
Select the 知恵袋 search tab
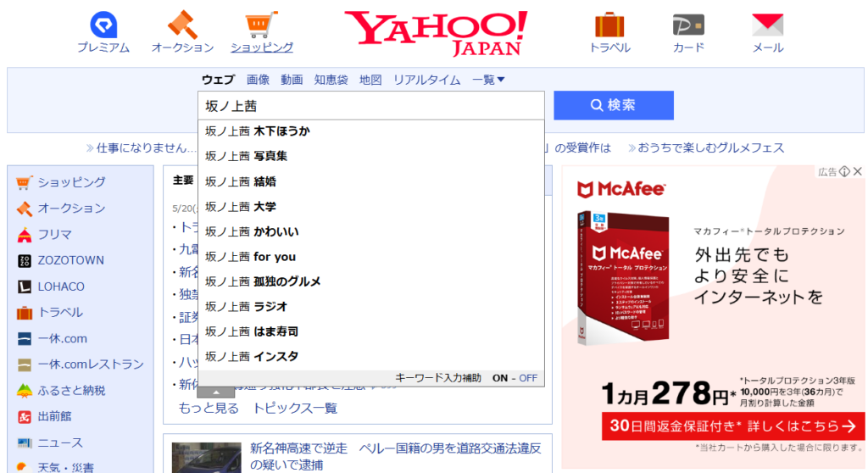(331, 80)
